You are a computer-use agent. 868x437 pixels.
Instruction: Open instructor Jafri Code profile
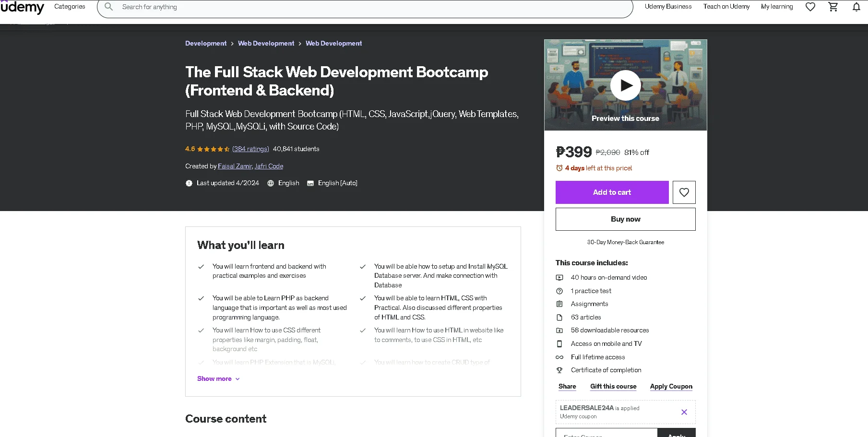[269, 166]
